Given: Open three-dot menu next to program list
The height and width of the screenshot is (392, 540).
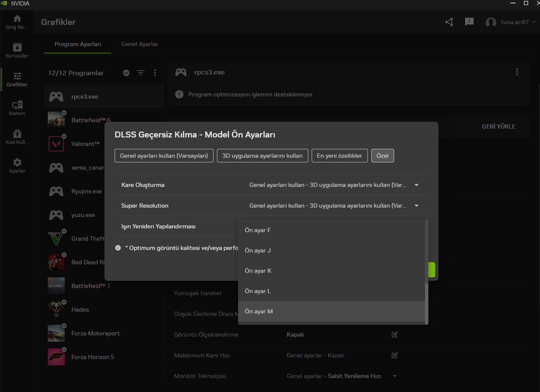Looking at the screenshot, I should coord(155,73).
